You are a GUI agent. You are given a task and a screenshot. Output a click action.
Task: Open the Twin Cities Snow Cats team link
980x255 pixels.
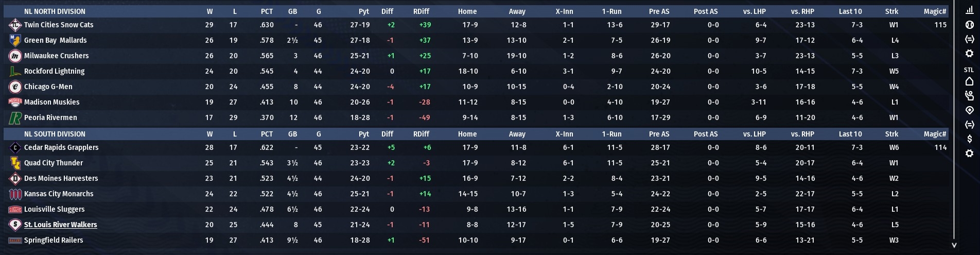[x=59, y=25]
